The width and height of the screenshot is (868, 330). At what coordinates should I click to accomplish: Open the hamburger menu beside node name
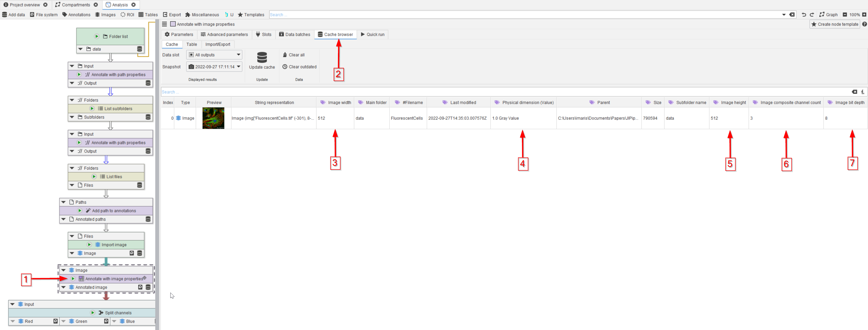pos(164,24)
